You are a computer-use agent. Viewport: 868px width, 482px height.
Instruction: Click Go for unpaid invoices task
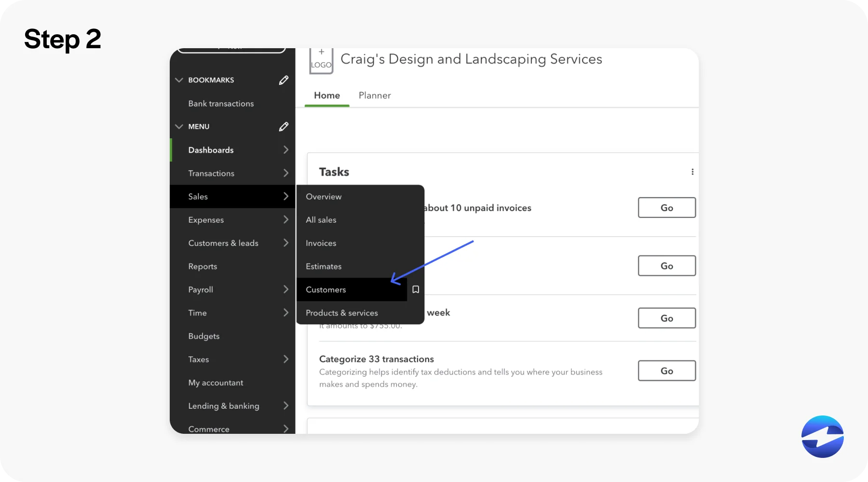667,208
